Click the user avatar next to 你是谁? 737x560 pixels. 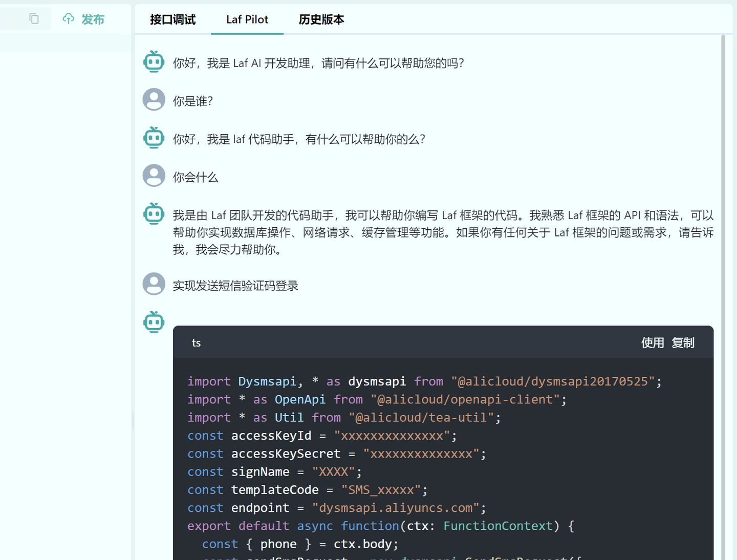(x=154, y=99)
